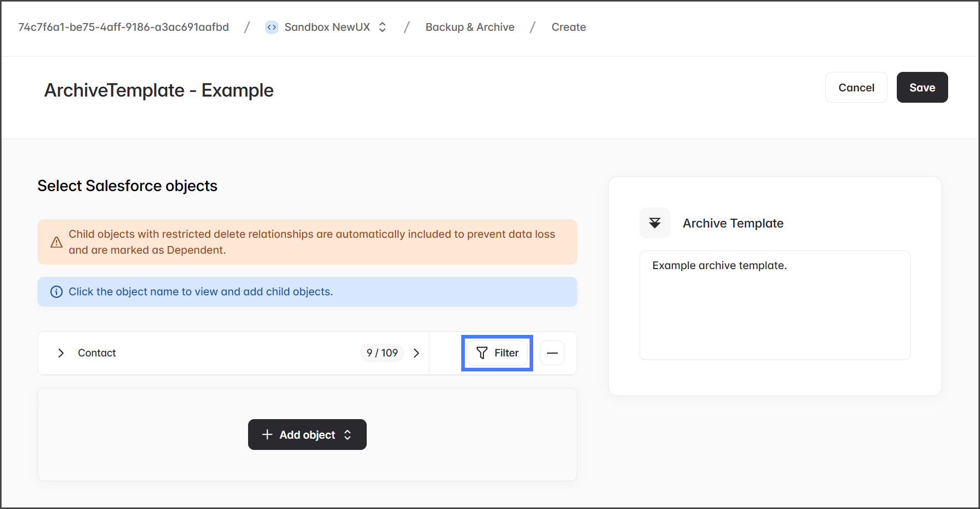Cancel the archive template creation

pyautogui.click(x=856, y=87)
